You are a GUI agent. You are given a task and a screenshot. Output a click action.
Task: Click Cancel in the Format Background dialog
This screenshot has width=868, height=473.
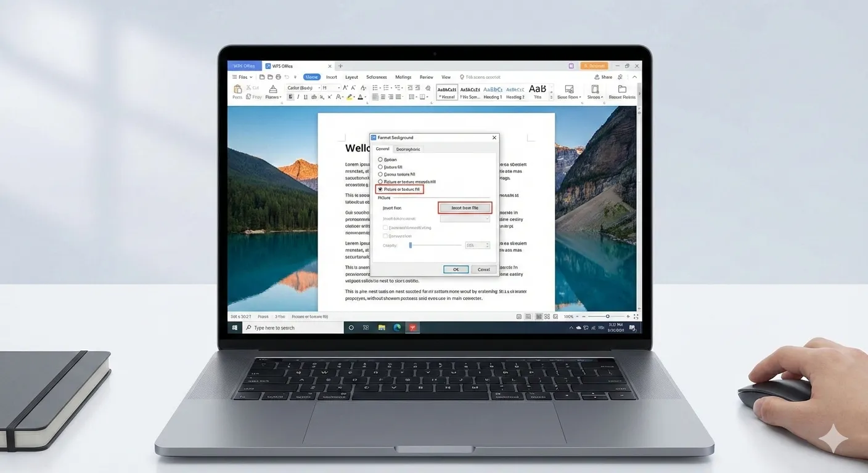pos(483,269)
